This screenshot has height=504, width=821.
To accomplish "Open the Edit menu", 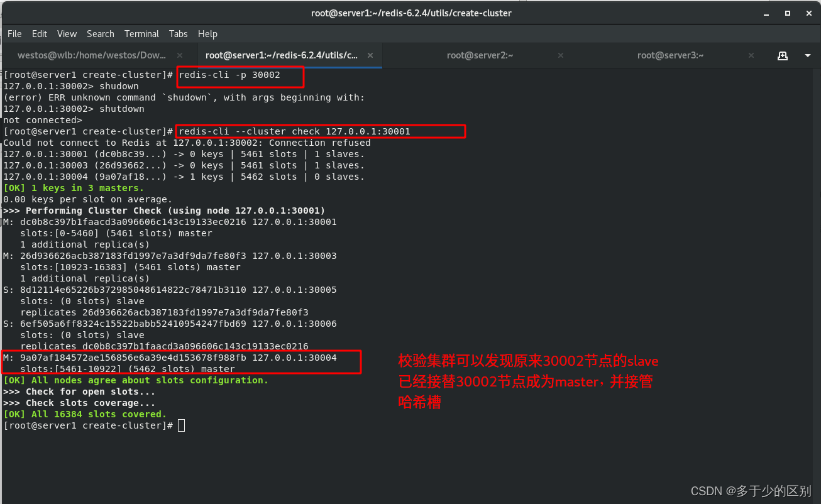I will (40, 34).
